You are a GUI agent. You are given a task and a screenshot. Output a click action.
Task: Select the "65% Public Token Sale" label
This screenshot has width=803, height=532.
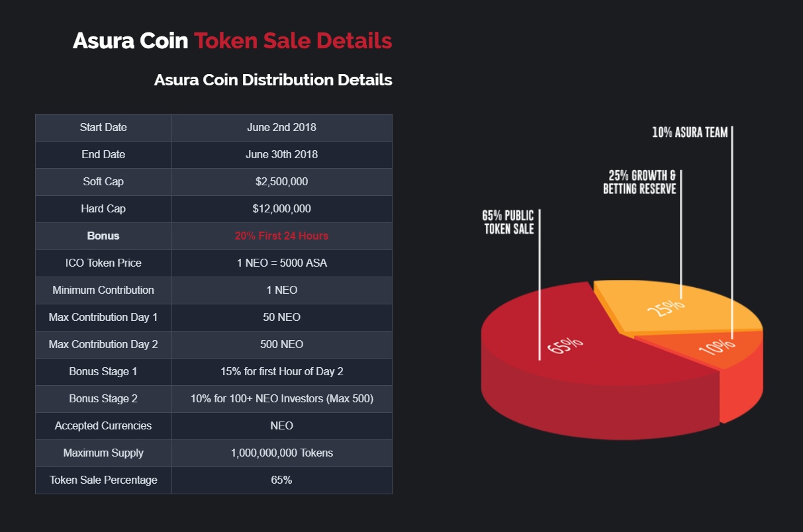click(x=508, y=222)
